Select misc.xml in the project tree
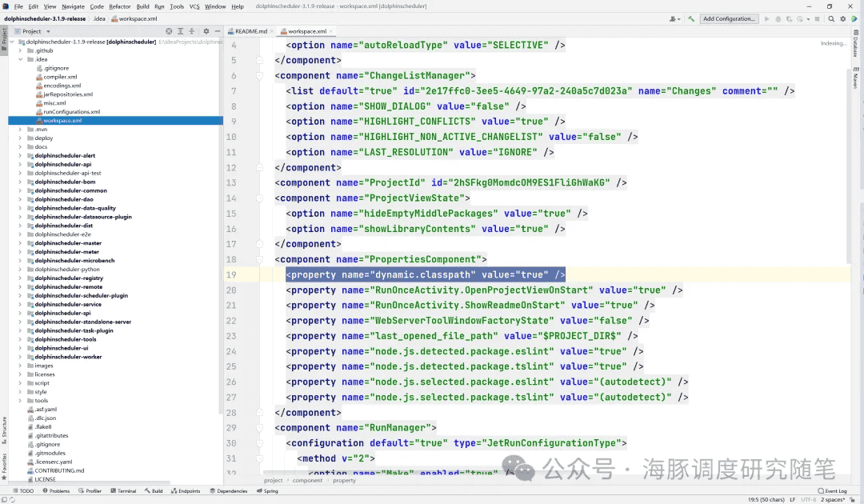The height and width of the screenshot is (504, 864). pyautogui.click(x=54, y=103)
